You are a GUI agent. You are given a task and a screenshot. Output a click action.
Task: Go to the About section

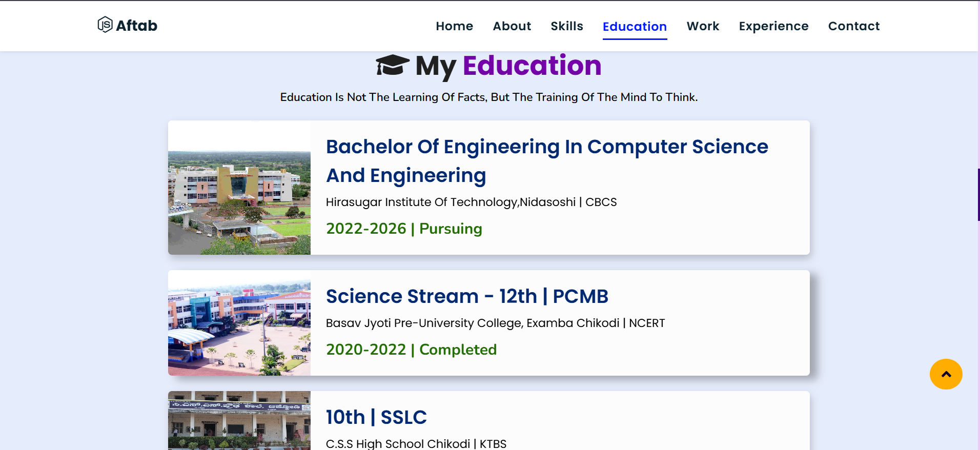tap(512, 26)
